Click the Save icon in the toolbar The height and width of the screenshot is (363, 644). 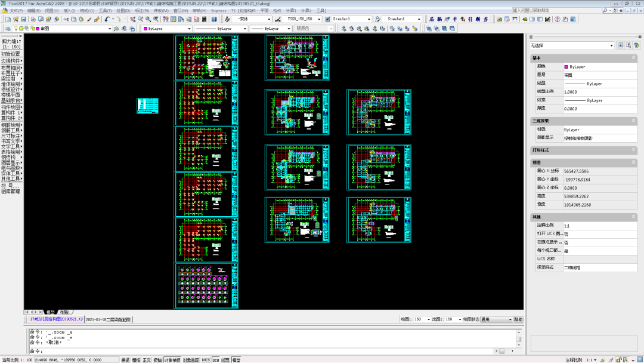tap(24, 19)
